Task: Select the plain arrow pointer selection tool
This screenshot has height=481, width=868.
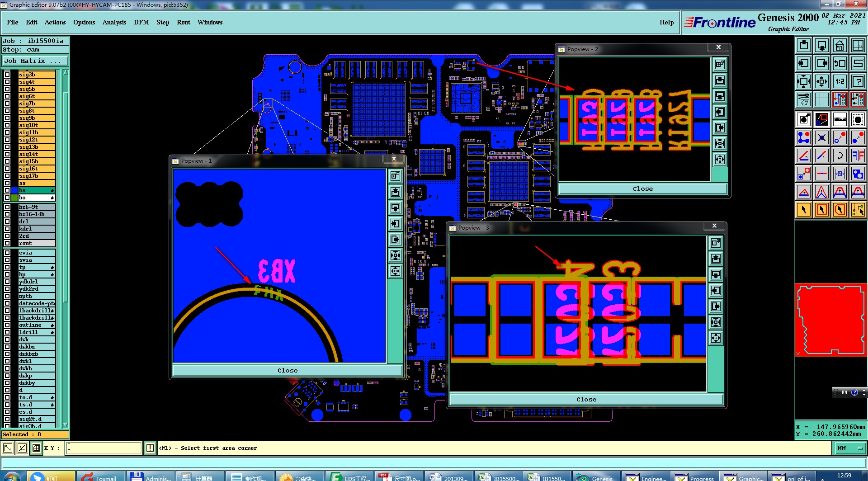Action: pyautogui.click(x=803, y=210)
